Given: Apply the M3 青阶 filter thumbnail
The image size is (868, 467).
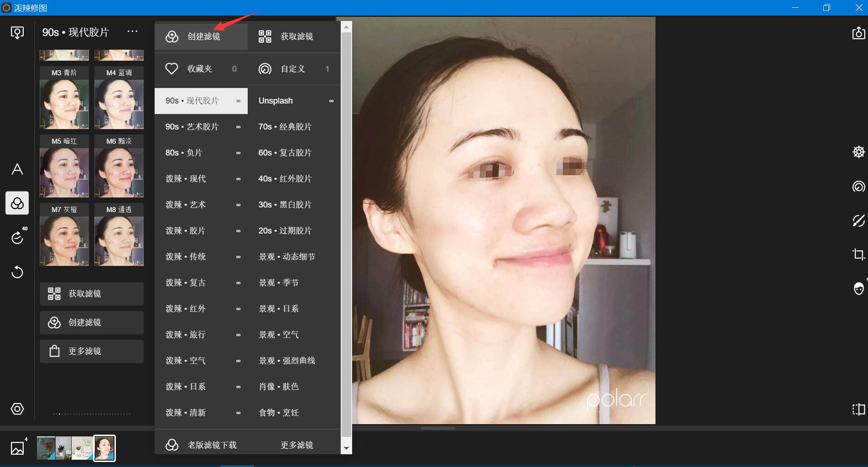Looking at the screenshot, I should pyautogui.click(x=64, y=98).
